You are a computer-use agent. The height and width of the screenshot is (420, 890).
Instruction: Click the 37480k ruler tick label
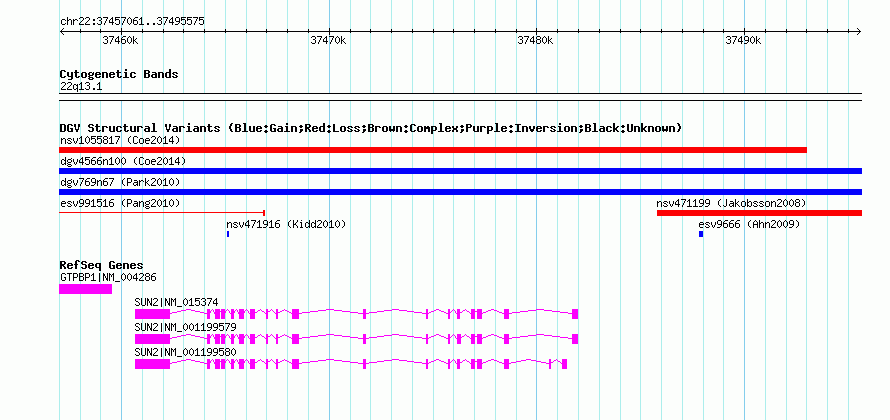535,40
